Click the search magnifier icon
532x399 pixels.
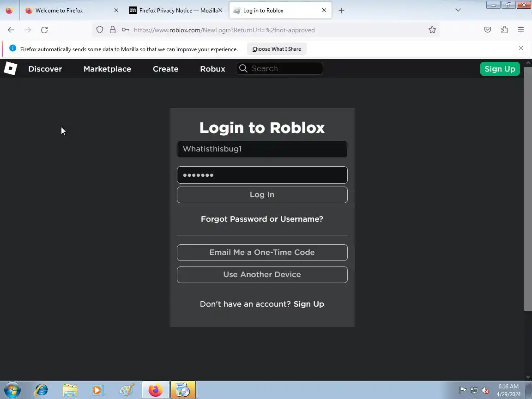[x=243, y=68]
